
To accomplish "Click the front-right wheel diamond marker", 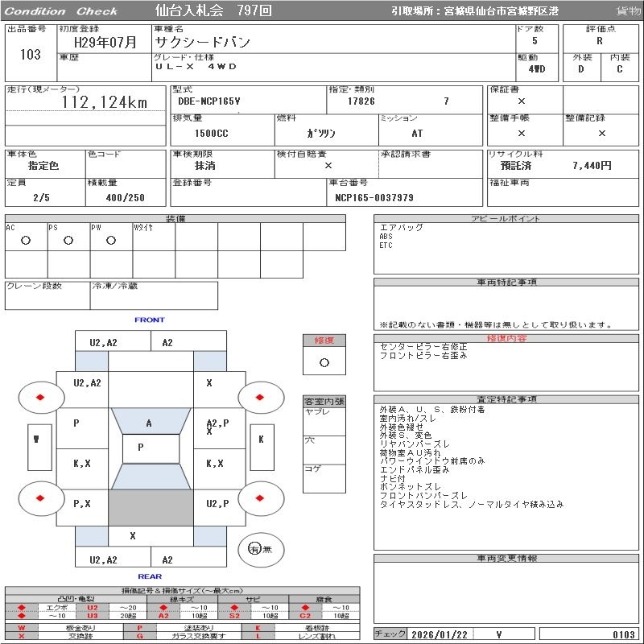I will click(261, 398).
